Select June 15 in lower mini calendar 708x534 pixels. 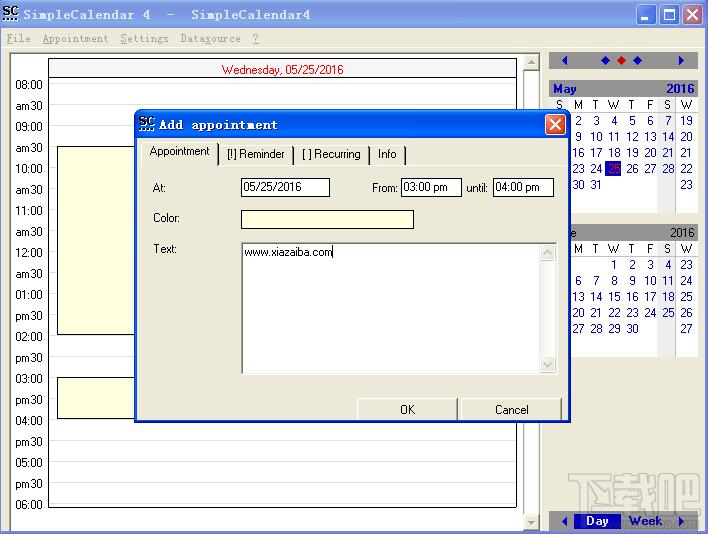[614, 297]
